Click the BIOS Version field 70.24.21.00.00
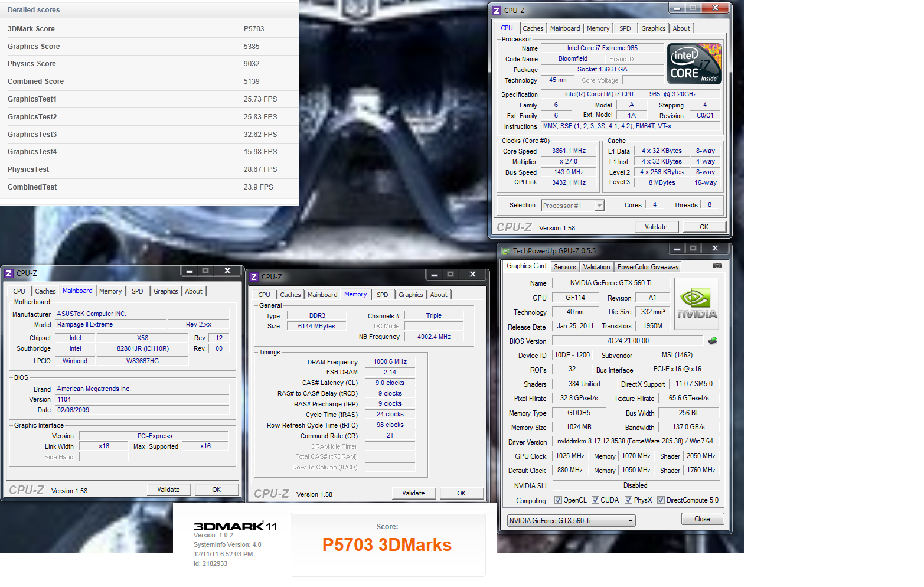Viewport: 924px width, 587px height. 628,341
